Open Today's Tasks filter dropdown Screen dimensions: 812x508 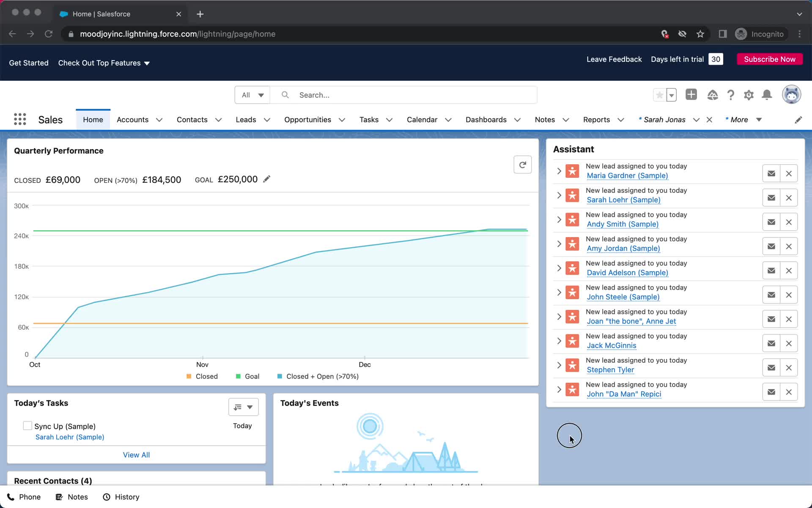[244, 407]
